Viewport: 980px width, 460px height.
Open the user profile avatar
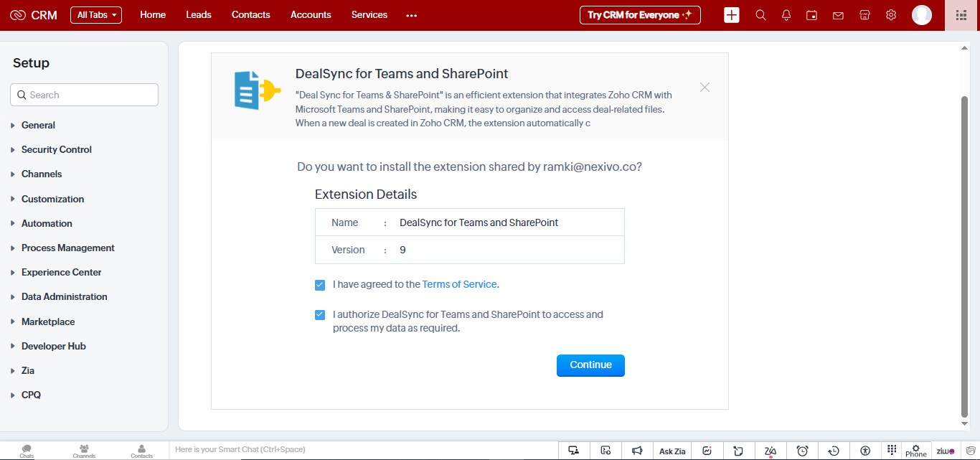(922, 15)
